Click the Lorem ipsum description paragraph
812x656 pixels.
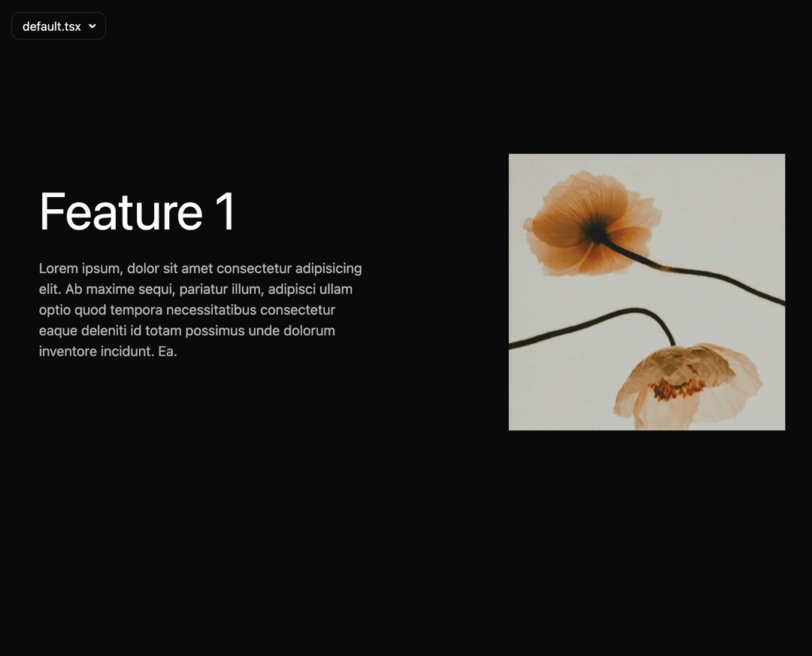201,310
